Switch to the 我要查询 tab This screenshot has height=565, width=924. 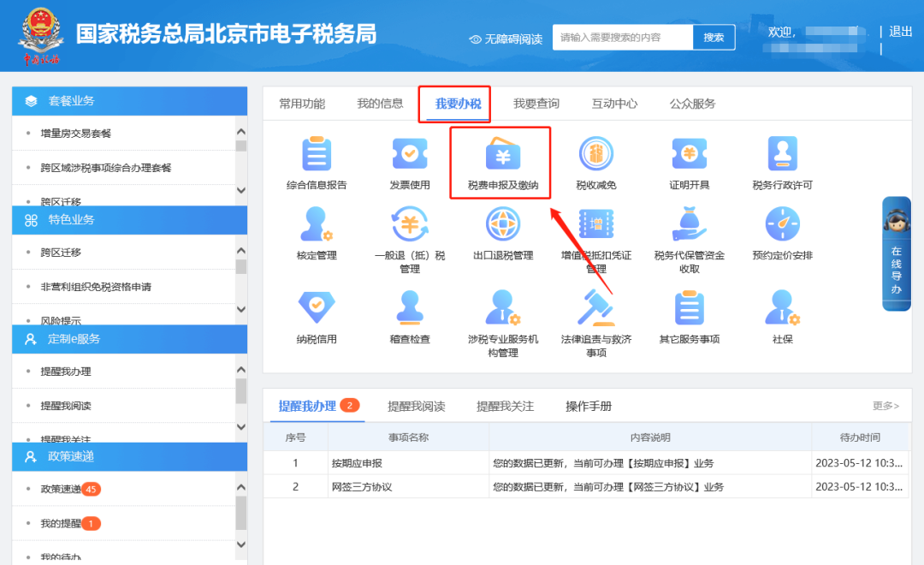pyautogui.click(x=536, y=104)
